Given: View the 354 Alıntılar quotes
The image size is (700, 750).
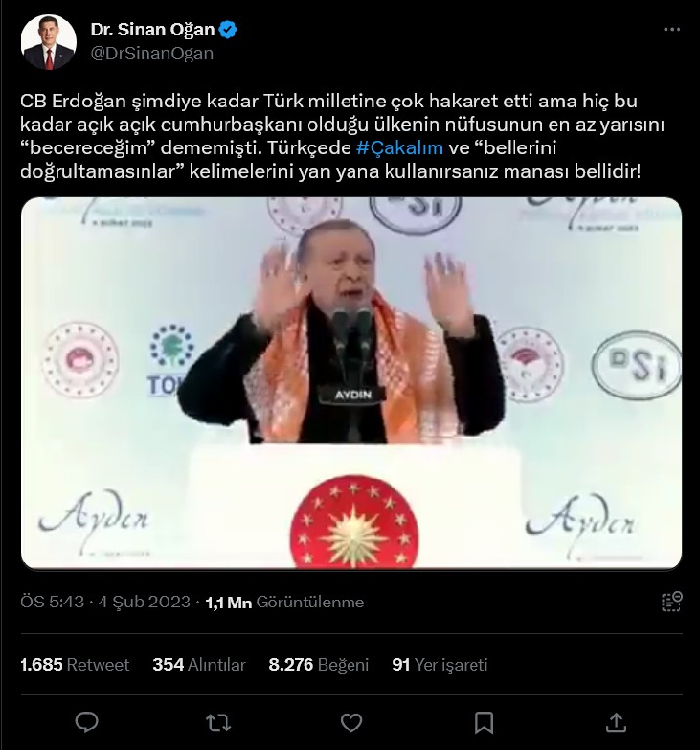Looking at the screenshot, I should click(199, 665).
